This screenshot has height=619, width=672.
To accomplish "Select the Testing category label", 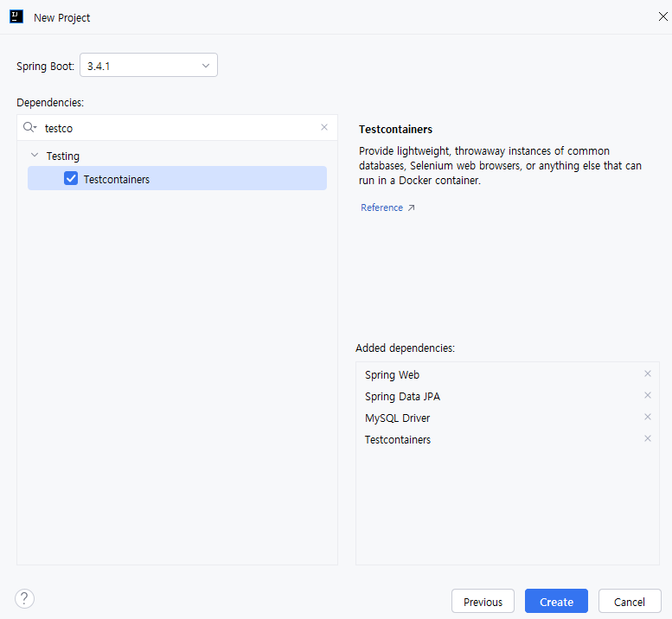I will point(63,156).
